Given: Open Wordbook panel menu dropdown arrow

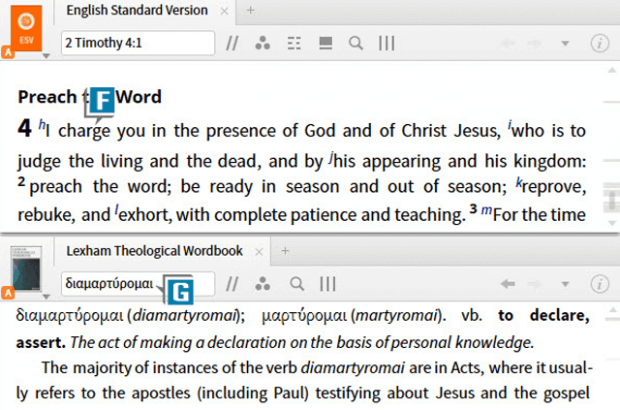Looking at the screenshot, I should 46,297.
